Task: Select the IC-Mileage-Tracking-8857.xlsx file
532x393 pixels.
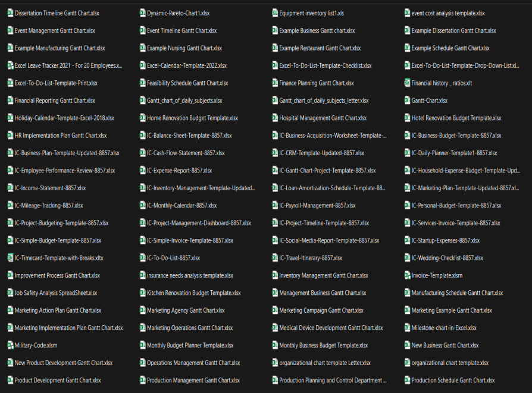Action: 49,206
